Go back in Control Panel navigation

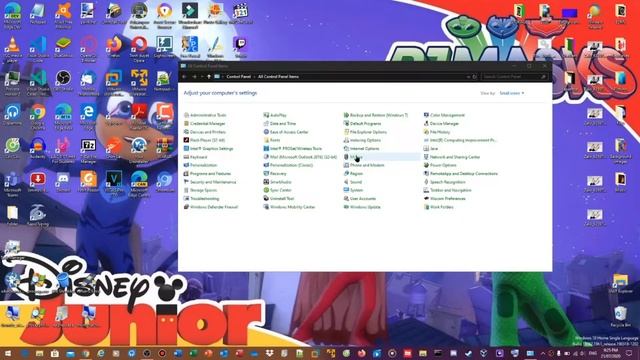(x=184, y=76)
